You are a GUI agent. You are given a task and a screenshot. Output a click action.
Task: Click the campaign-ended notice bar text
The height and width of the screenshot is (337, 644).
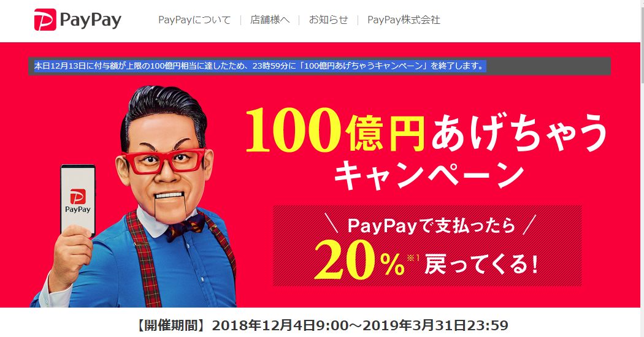[260, 66]
